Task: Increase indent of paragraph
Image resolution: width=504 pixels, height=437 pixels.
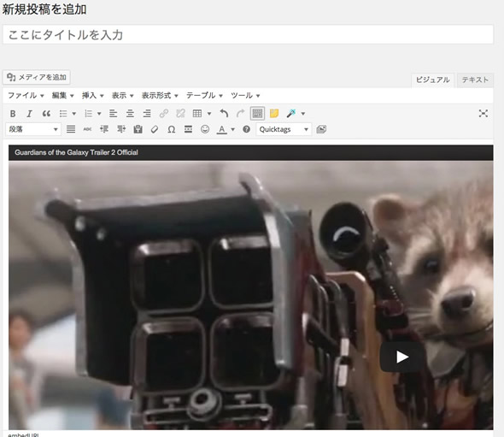Action: coord(121,129)
